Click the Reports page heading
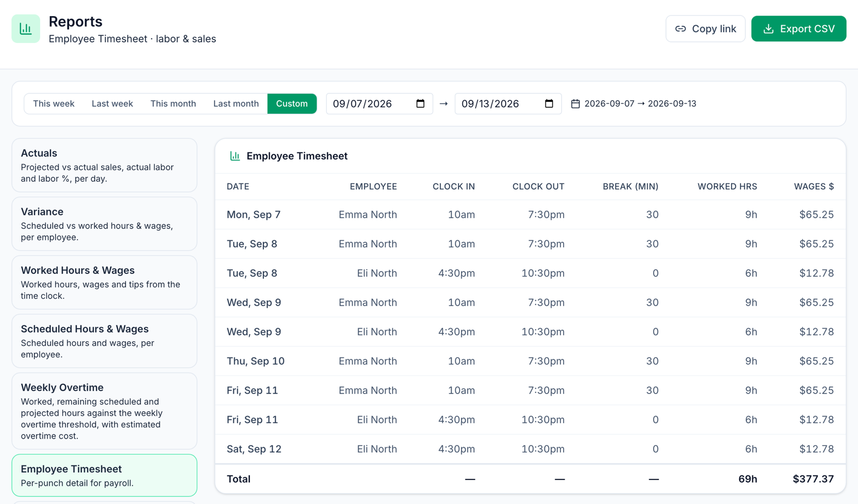The image size is (858, 504). coord(76,21)
